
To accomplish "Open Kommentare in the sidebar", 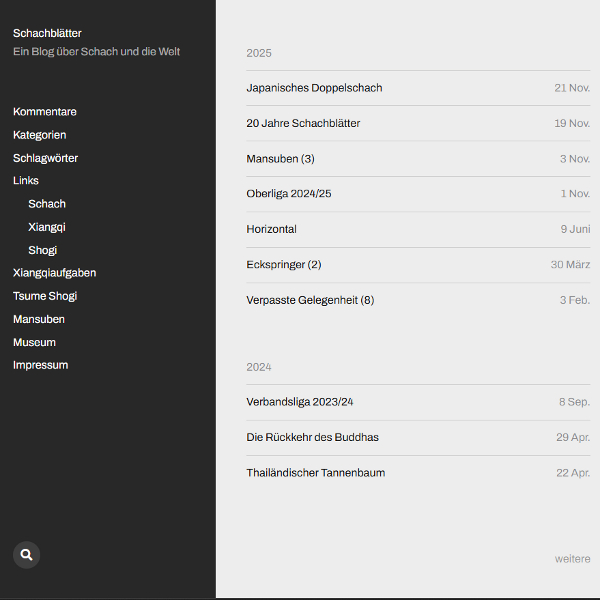I will pos(44,112).
